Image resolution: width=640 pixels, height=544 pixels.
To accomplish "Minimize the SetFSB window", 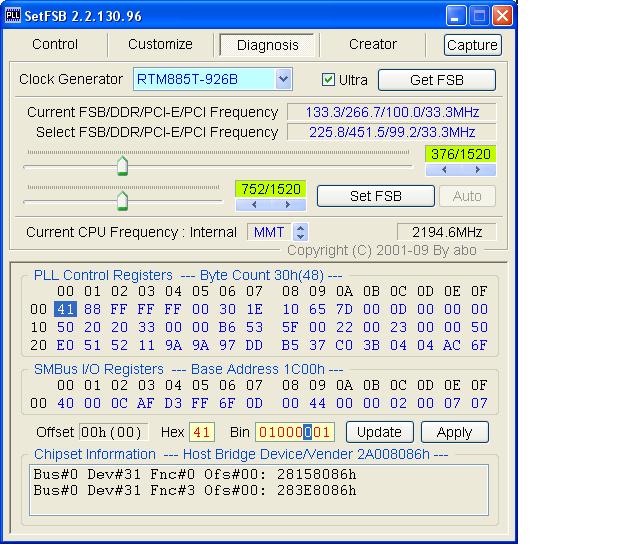I will tap(456, 16).
